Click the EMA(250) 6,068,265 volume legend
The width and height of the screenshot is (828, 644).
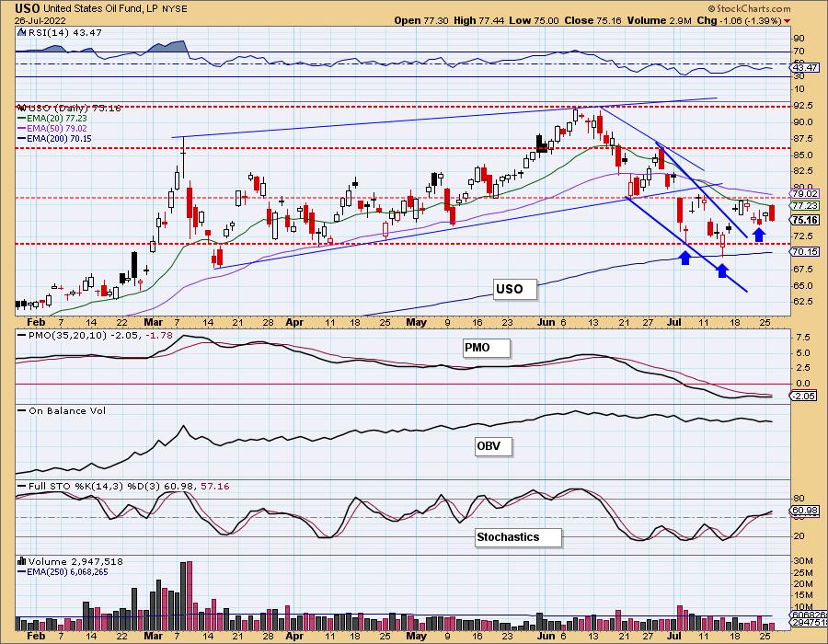tap(63, 571)
